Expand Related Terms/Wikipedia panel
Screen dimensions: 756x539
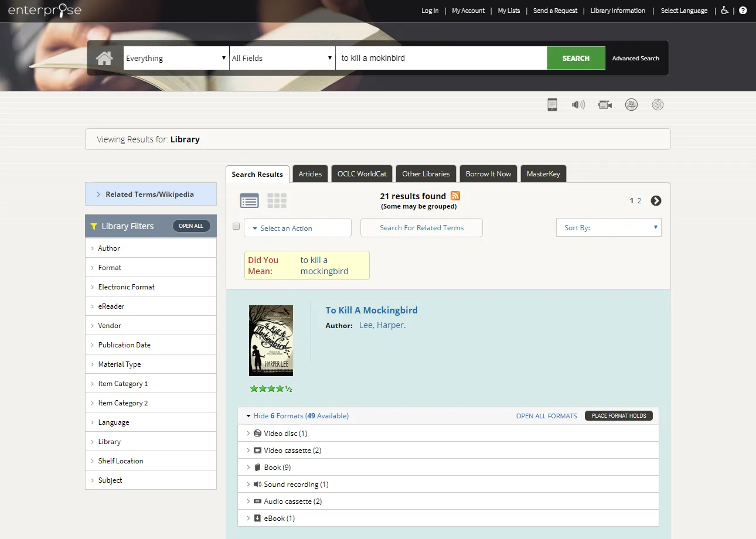(151, 194)
